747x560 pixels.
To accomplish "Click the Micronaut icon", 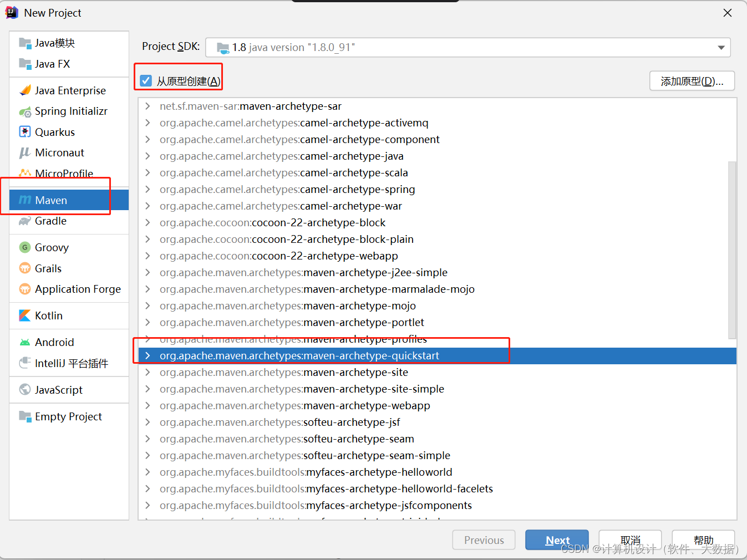I will [x=25, y=152].
